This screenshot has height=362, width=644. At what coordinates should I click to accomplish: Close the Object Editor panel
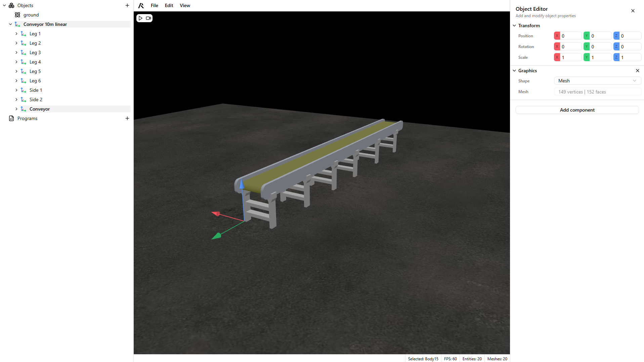pos(633,11)
